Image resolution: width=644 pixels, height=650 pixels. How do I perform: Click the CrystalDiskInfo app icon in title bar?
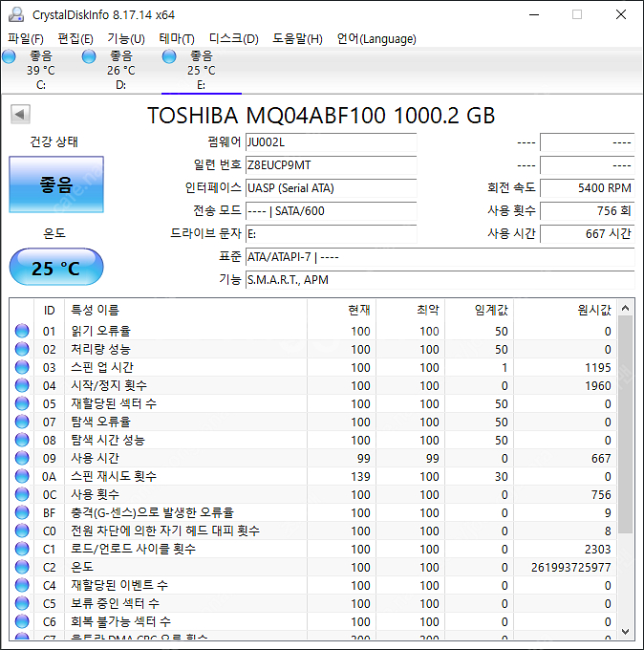pos(16,14)
